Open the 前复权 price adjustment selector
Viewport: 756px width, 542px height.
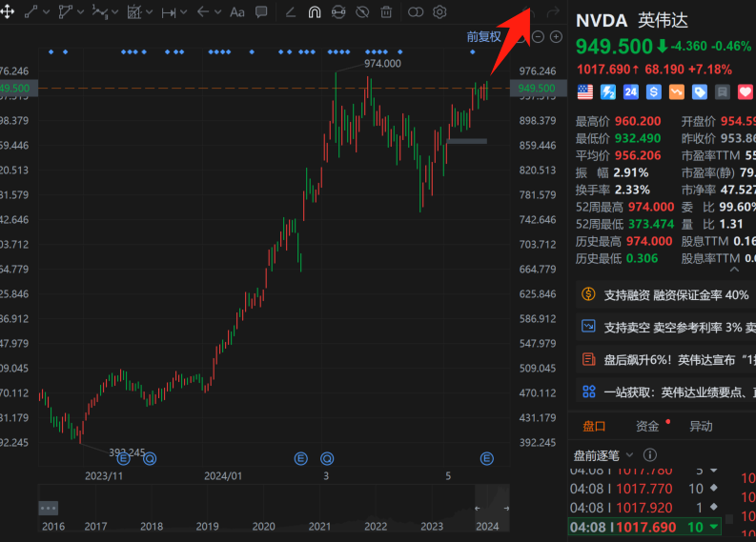[x=483, y=37]
